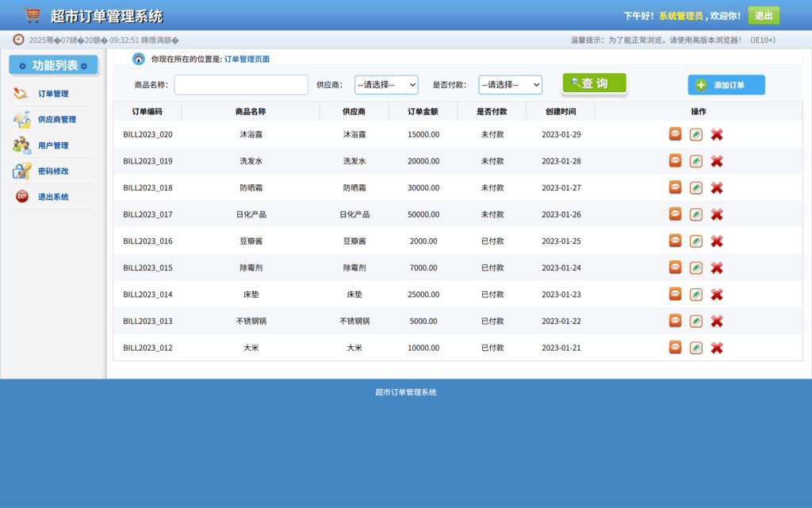
Task: Click the 用户管理 people icon
Action: pyautogui.click(x=21, y=145)
